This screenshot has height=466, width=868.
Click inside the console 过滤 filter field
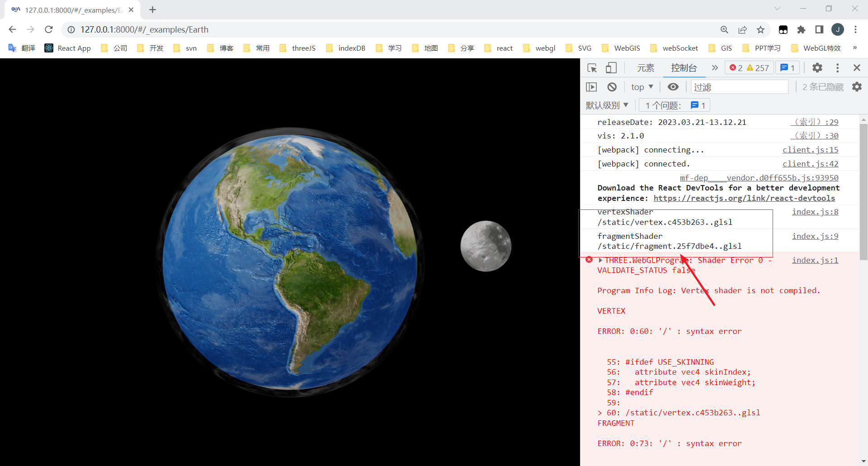point(740,87)
